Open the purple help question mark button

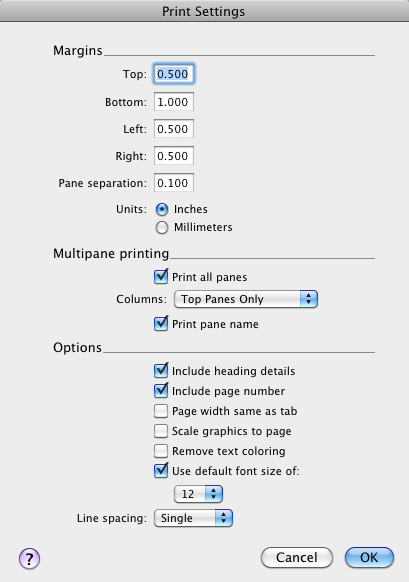tap(29, 559)
